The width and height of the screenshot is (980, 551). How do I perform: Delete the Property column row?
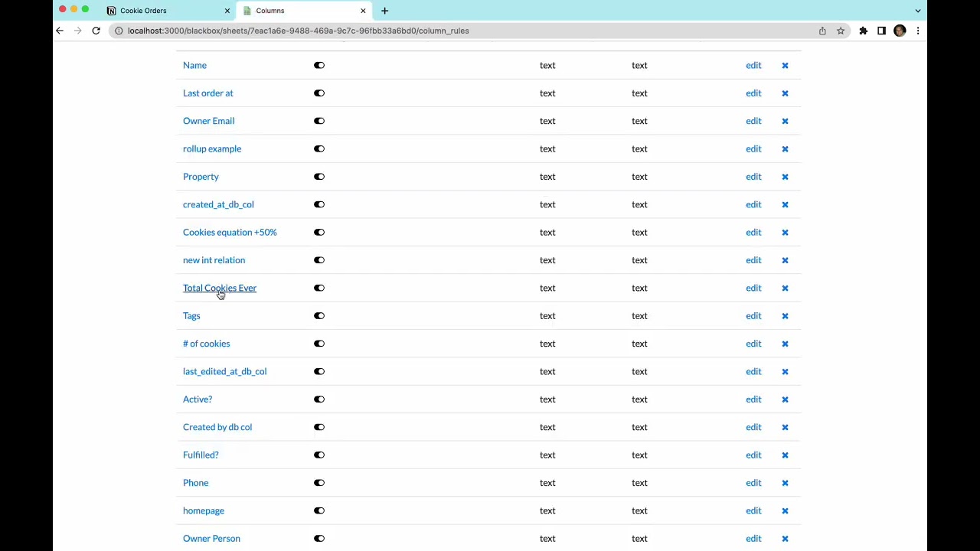pos(785,177)
